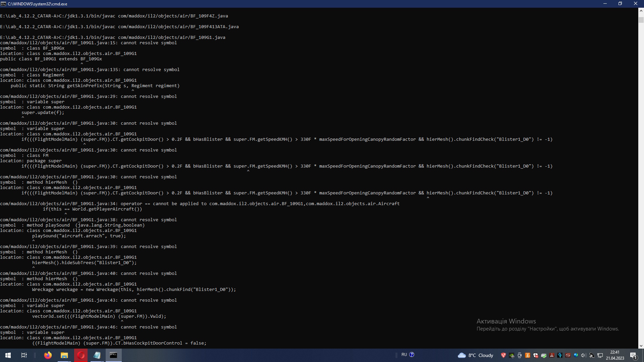Viewport: 644px width, 362px height.
Task: Click the Firefox taskbar icon
Action: [48, 355]
